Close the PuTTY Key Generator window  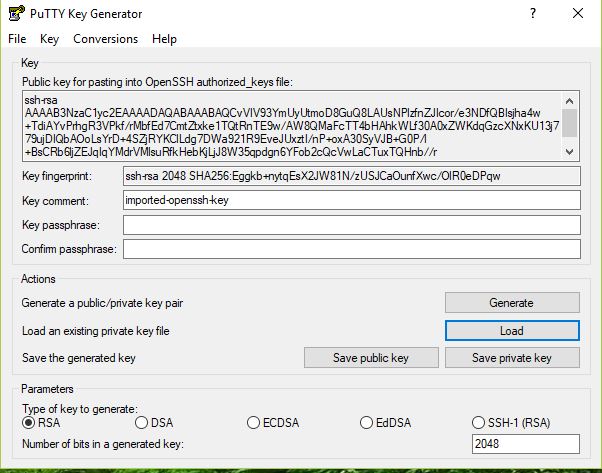(x=578, y=13)
